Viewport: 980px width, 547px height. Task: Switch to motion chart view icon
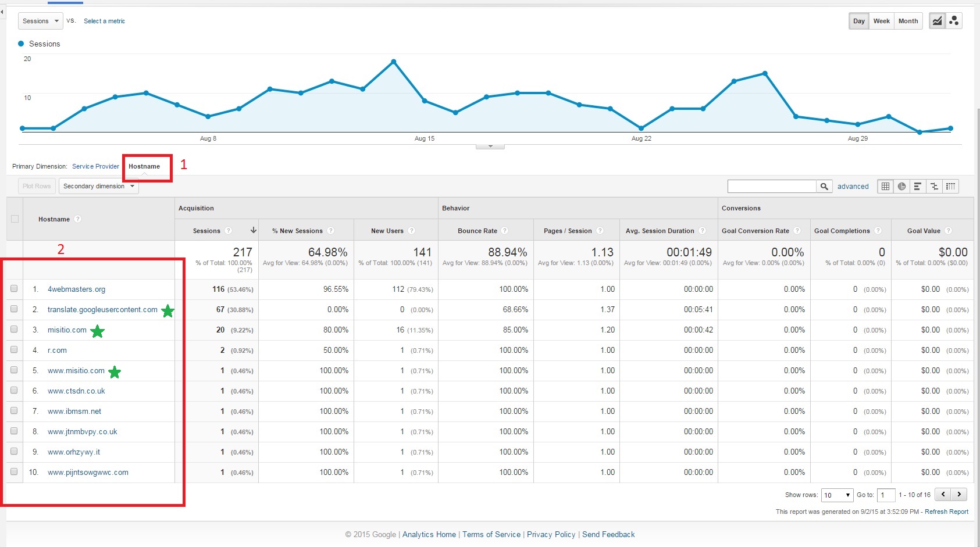pos(954,21)
